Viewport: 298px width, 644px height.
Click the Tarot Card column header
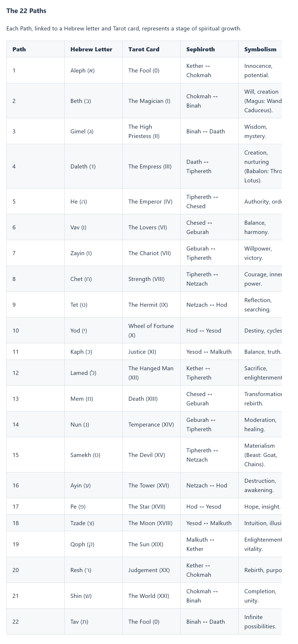(144, 49)
